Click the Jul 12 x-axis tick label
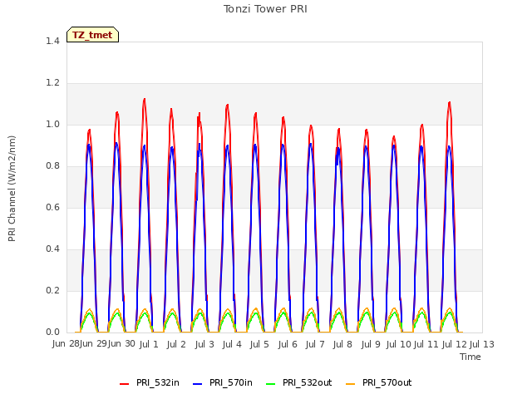The image size is (532, 399). [x=454, y=344]
